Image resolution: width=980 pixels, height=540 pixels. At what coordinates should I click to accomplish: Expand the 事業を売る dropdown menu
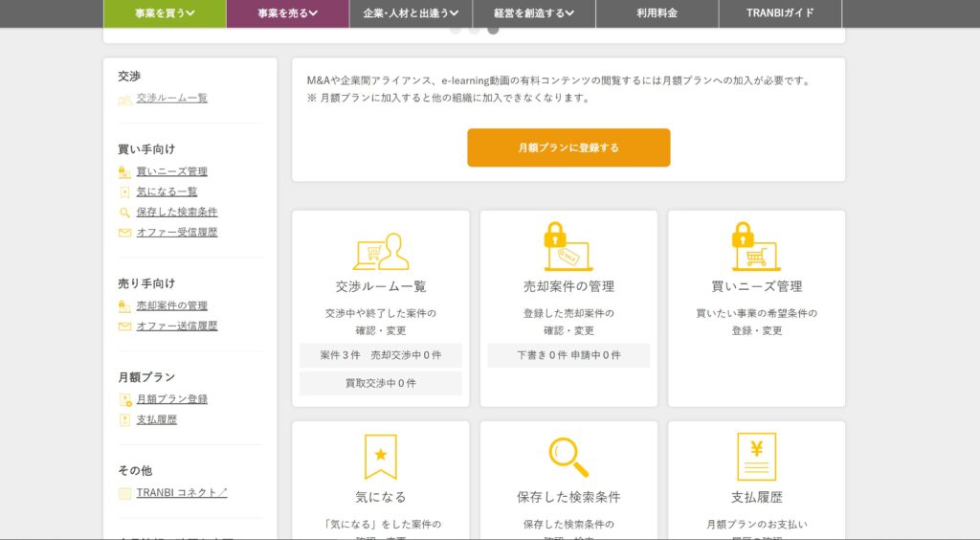287,13
